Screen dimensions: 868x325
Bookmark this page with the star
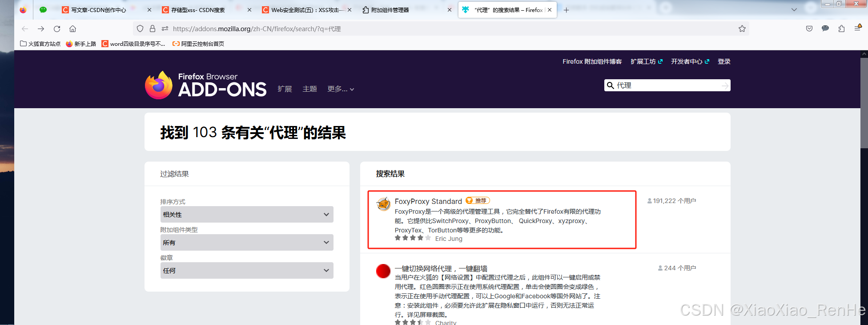[x=742, y=28]
